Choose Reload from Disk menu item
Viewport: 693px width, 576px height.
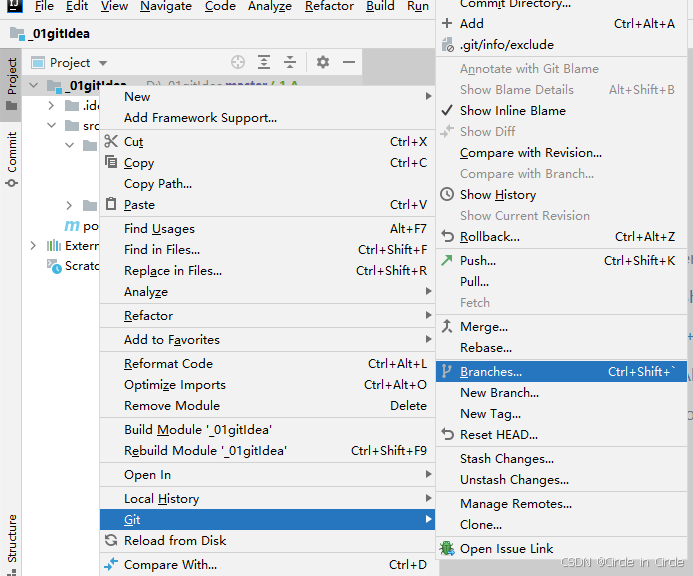click(175, 541)
